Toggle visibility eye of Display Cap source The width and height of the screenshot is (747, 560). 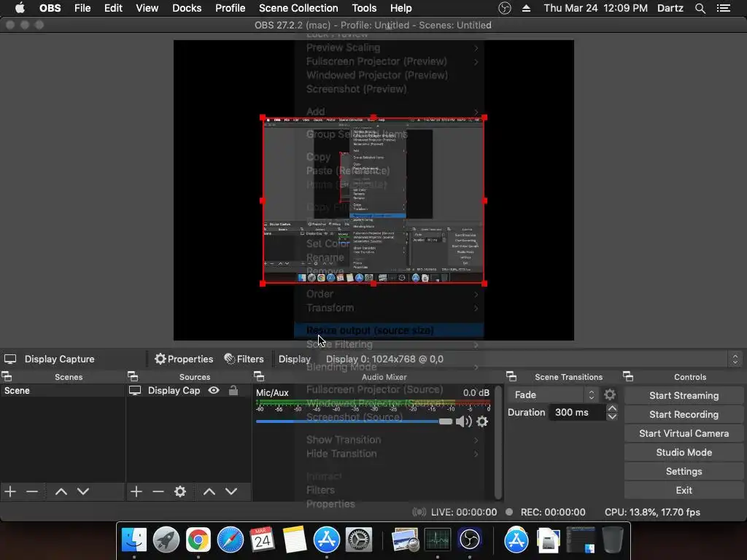click(x=214, y=391)
